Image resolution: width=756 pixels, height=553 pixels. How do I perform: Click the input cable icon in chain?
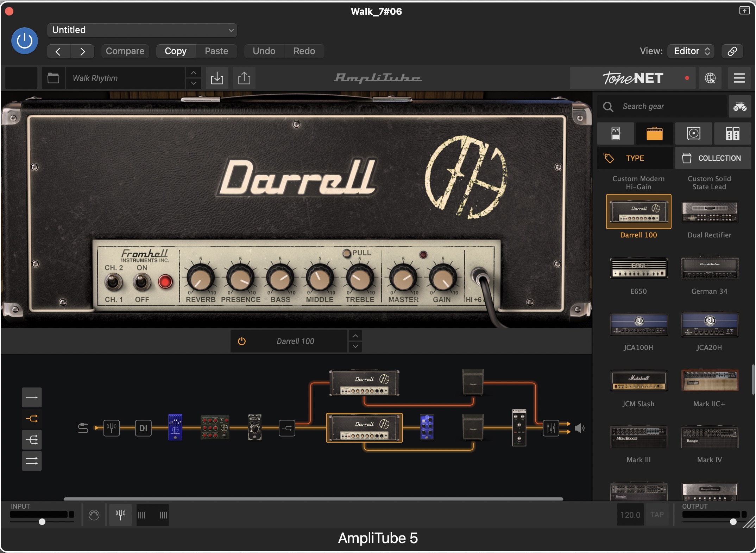[x=83, y=428]
